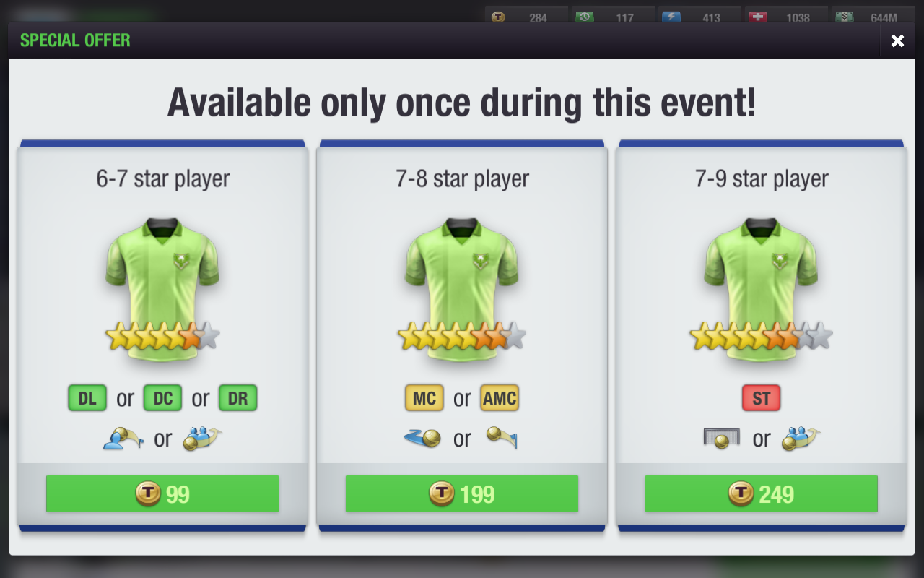Screen dimensions: 924x578
Task: Click the red ST position badge
Action: [x=761, y=398]
